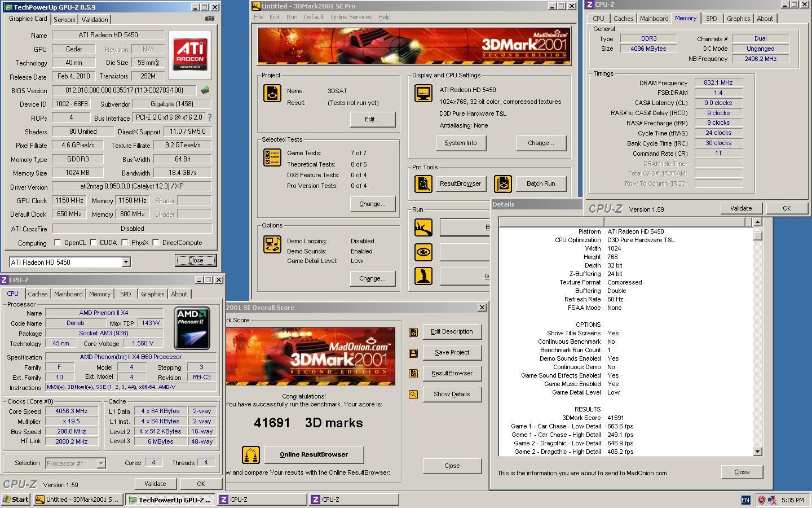
Task: Click the Edit Description button
Action: [x=452, y=331]
